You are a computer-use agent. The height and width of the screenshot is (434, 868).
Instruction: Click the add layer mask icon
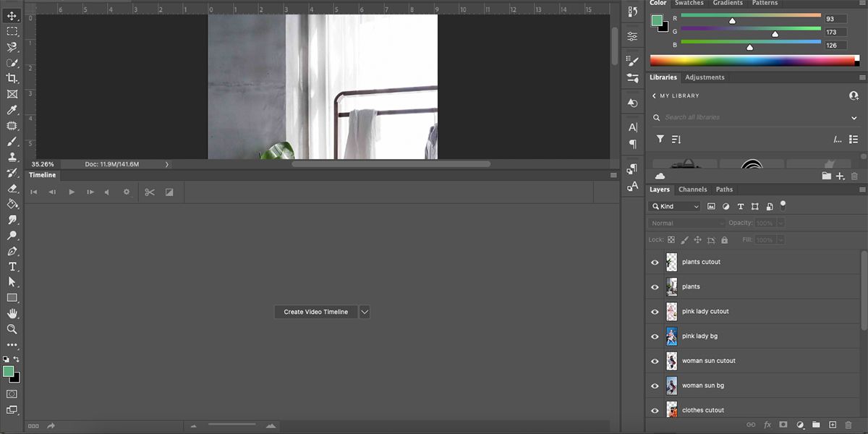[x=784, y=425]
